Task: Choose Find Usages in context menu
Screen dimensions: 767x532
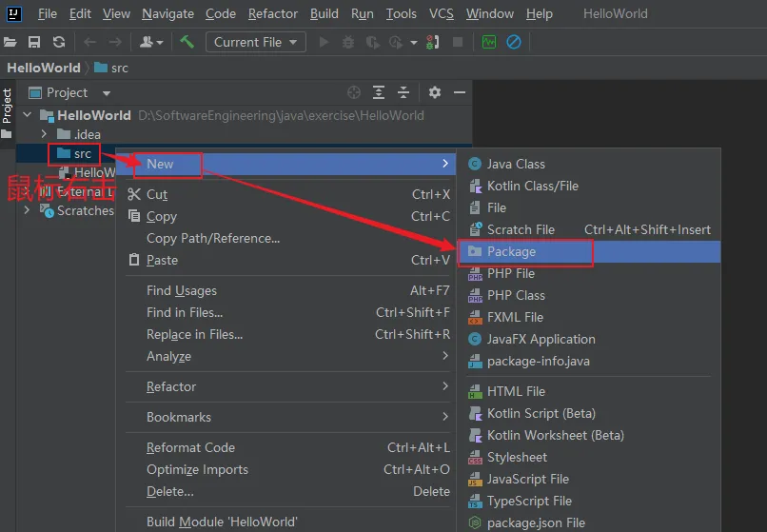Action: [287, 290]
